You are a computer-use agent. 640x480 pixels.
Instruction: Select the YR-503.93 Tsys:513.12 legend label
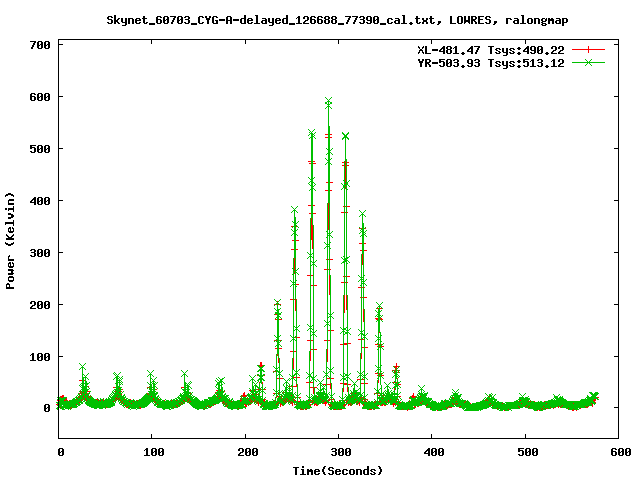491,63
